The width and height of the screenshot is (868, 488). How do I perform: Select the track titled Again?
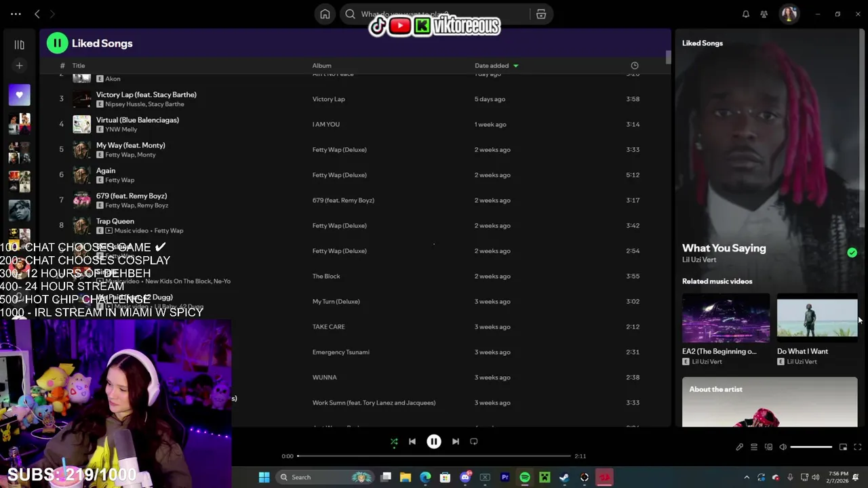point(106,171)
